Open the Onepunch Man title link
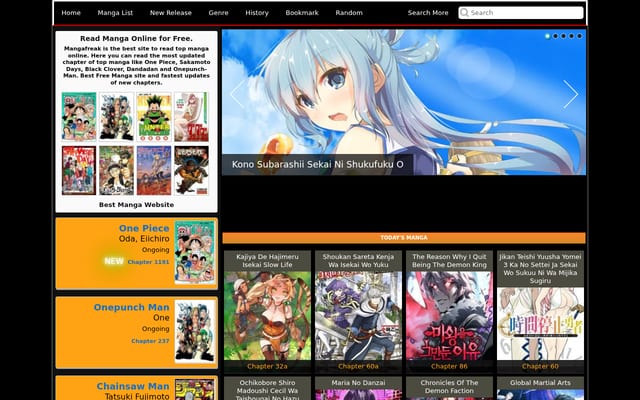 coord(131,307)
